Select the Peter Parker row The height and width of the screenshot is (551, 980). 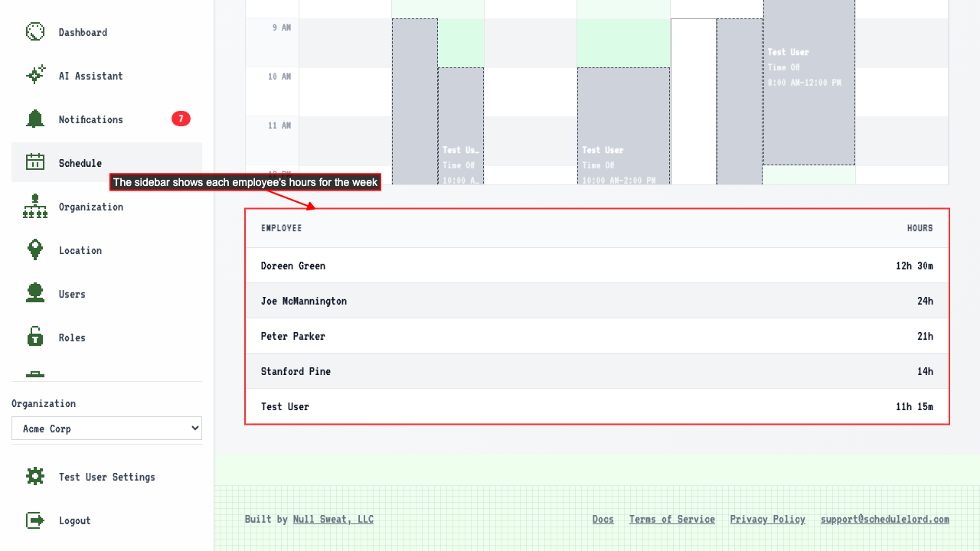pyautogui.click(x=597, y=336)
